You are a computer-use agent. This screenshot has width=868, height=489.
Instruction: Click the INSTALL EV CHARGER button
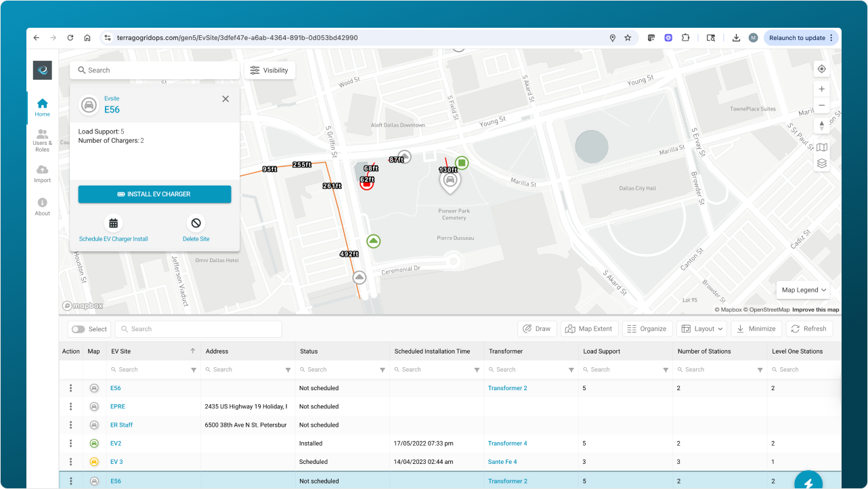coord(154,194)
